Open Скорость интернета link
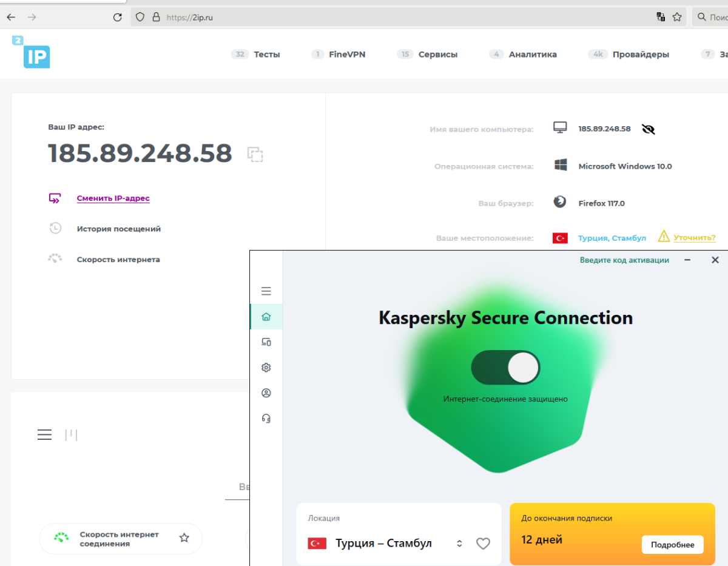The image size is (728, 566). click(118, 259)
